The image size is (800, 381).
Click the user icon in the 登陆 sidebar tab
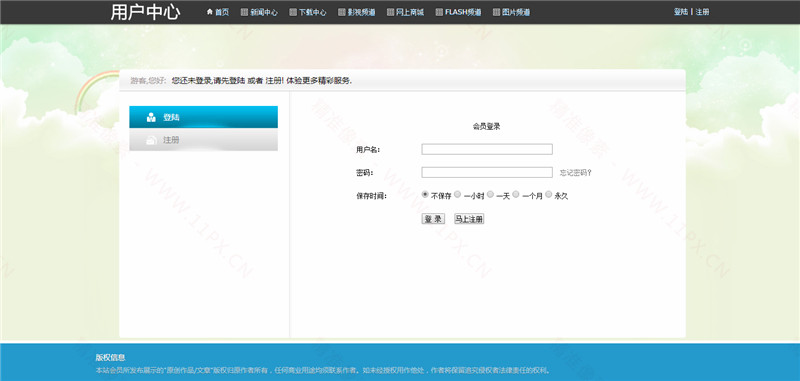[x=151, y=117]
